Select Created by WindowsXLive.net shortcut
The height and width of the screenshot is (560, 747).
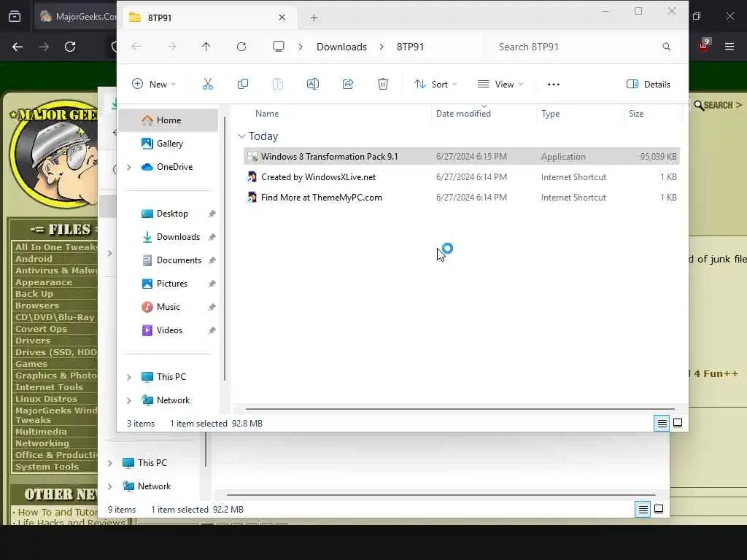(461, 177)
